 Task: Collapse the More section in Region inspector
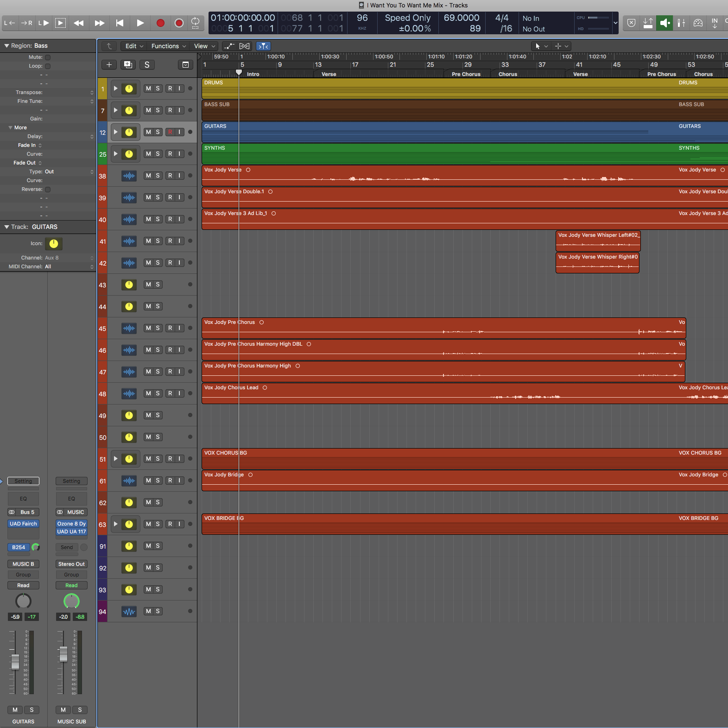click(x=10, y=127)
